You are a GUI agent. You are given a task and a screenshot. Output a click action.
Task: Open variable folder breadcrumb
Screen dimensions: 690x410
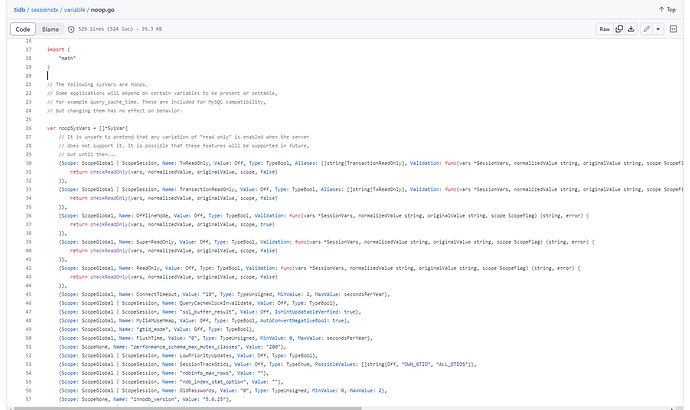click(74, 10)
